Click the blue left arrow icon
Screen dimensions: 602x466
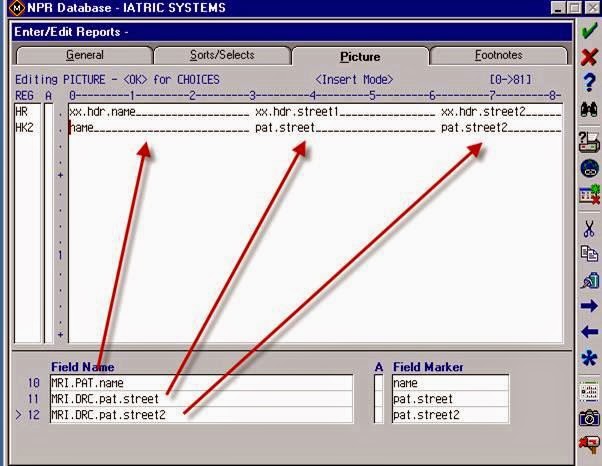click(x=589, y=332)
